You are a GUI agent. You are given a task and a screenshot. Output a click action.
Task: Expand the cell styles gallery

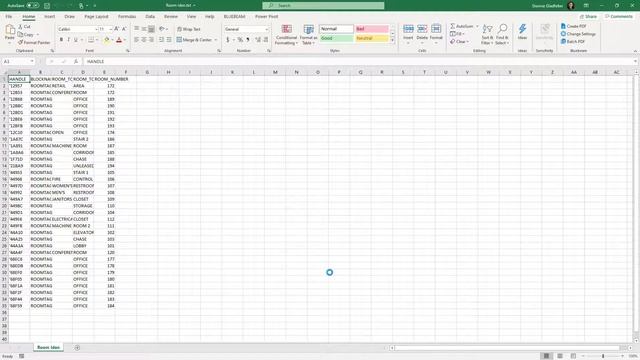click(x=393, y=40)
